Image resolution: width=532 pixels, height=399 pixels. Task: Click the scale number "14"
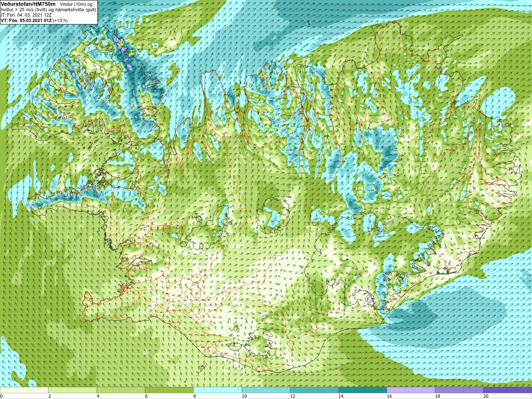tap(340, 396)
